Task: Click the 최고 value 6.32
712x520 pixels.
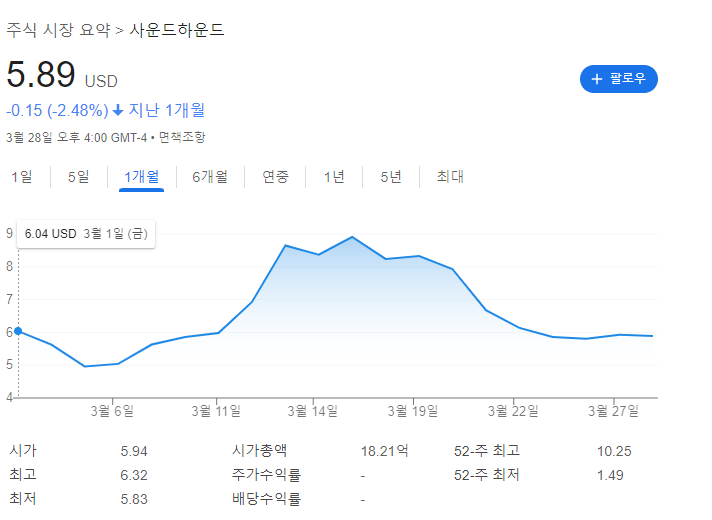Action: tap(134, 475)
